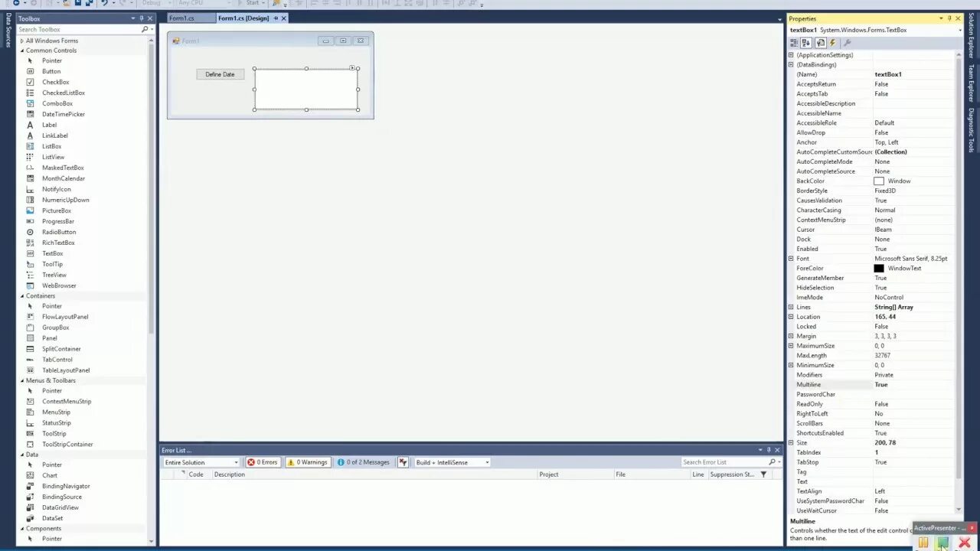Click the ForeColor WindowText color swatch
The image size is (980, 551).
click(879, 268)
